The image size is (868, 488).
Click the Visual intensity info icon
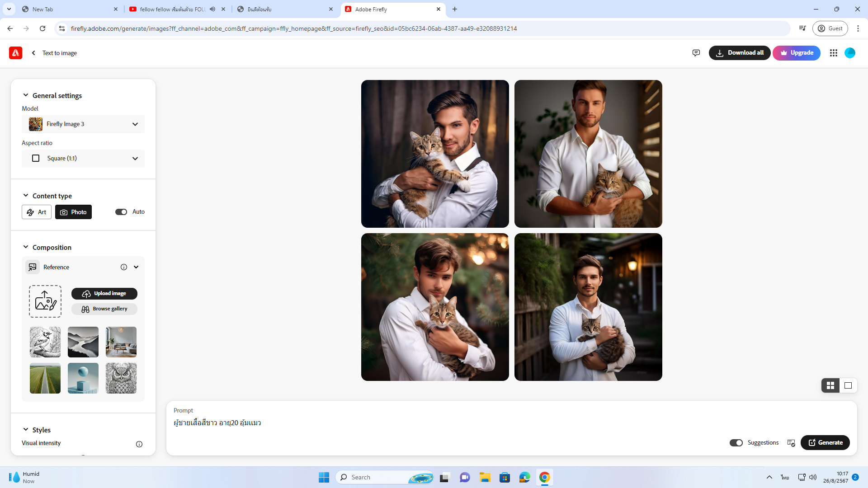pos(139,444)
